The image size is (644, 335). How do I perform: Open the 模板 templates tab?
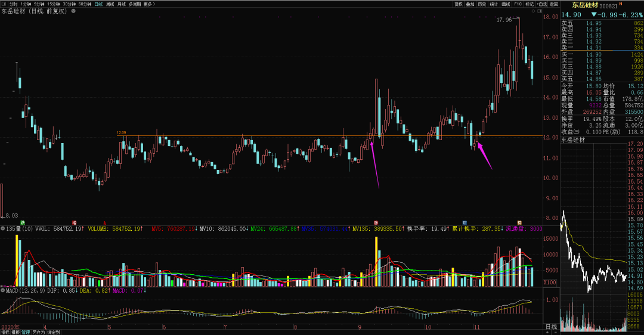pos(15,332)
